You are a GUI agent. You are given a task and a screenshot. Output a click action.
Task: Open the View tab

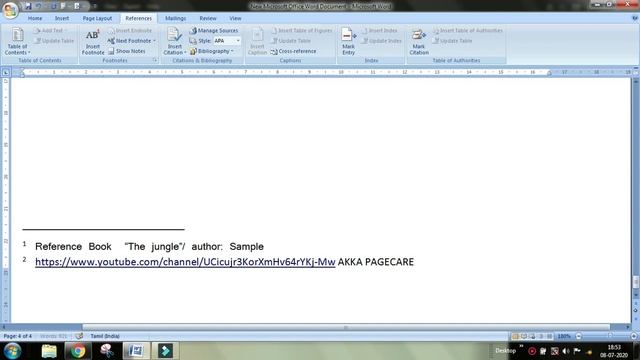235,18
